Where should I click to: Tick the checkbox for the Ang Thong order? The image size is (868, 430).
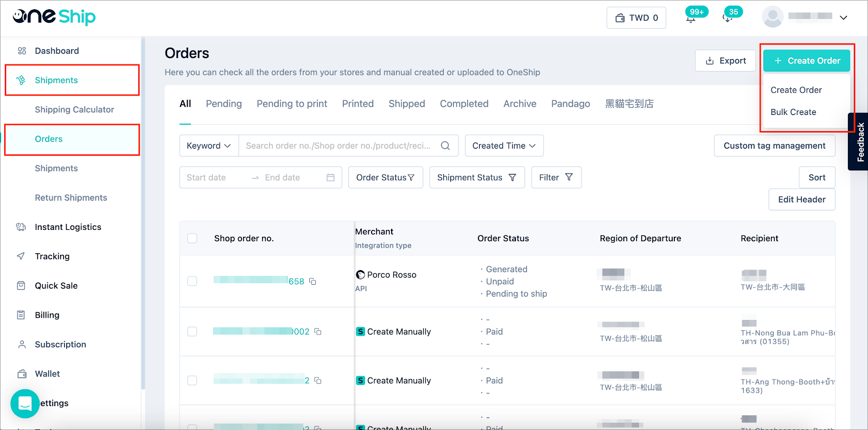click(192, 381)
